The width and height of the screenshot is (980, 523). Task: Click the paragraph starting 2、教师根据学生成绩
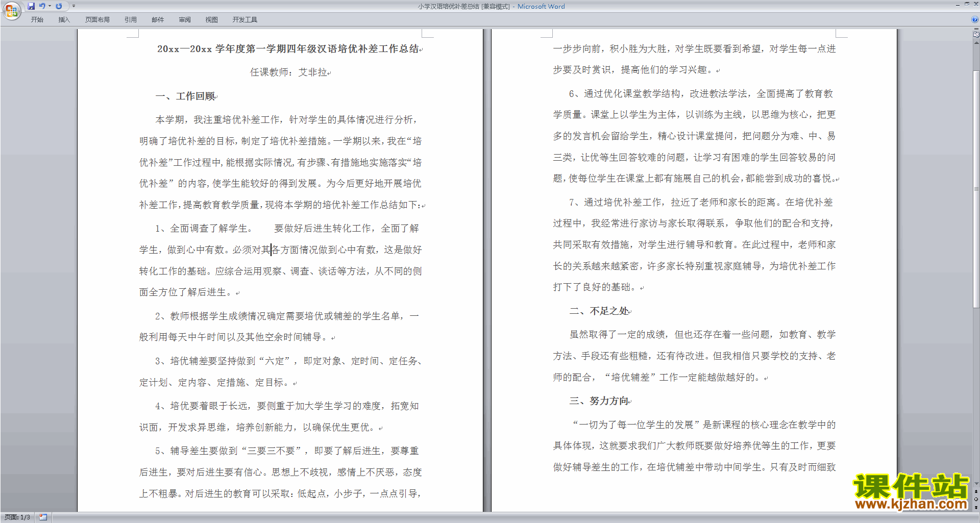[279, 327]
